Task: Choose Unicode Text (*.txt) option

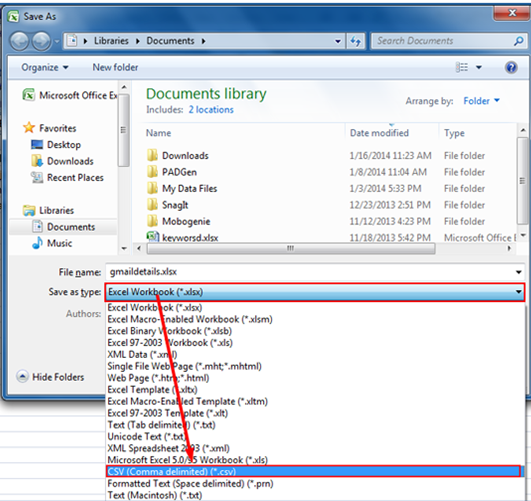Action: 315,437
